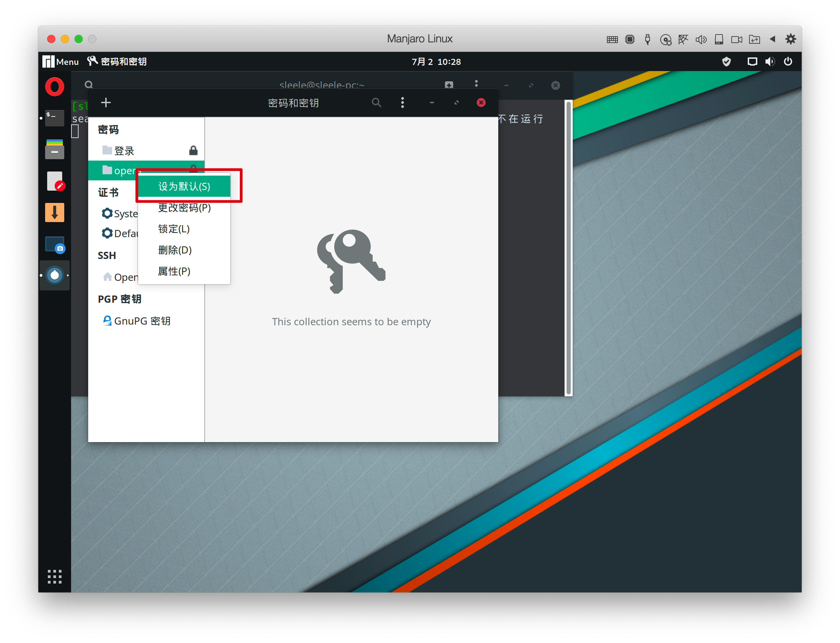Click the VM sound icon in title bar
840x643 pixels.
[701, 39]
